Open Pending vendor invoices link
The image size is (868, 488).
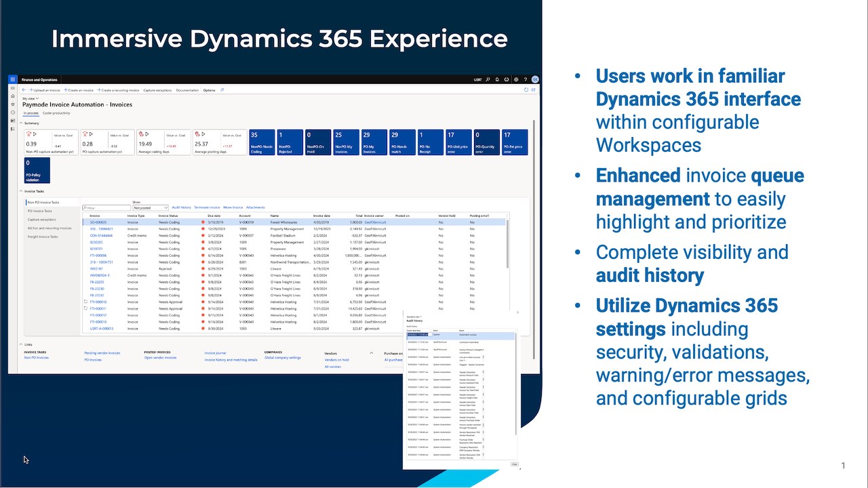click(102, 353)
